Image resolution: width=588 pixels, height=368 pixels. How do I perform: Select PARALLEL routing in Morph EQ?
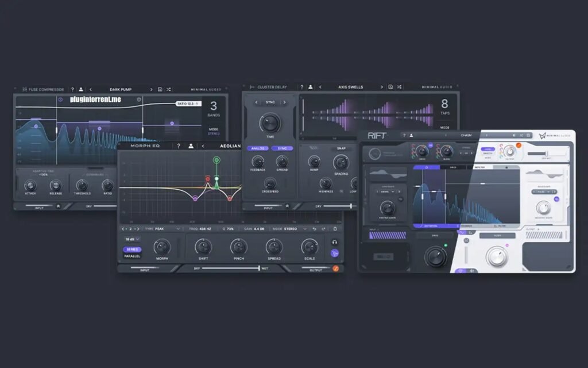click(x=133, y=256)
